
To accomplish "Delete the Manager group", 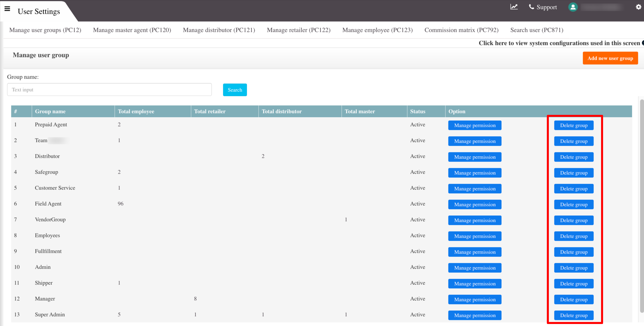I will (x=574, y=299).
